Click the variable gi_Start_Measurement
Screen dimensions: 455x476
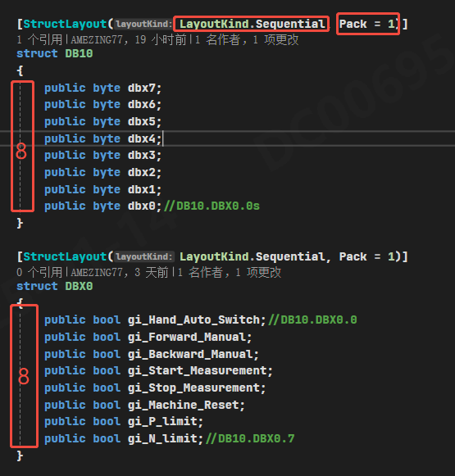pos(198,370)
